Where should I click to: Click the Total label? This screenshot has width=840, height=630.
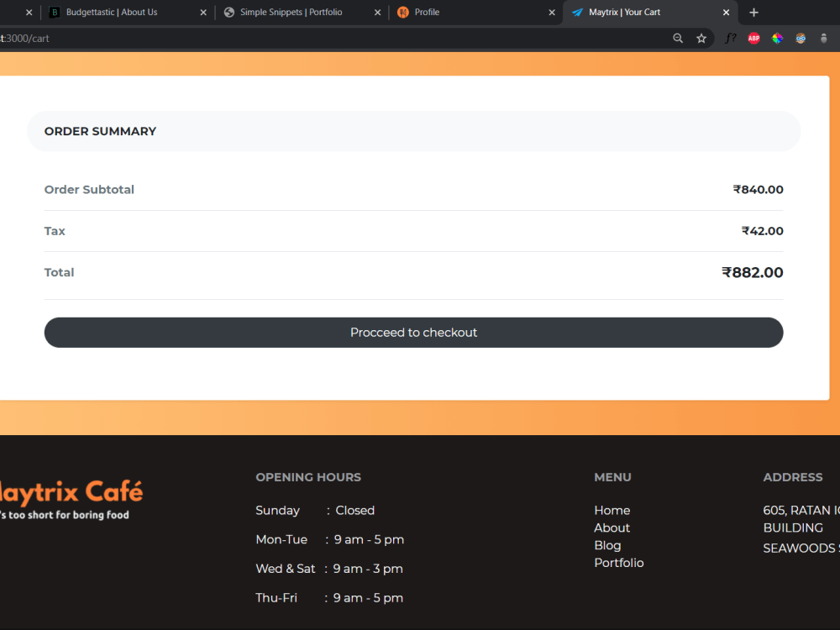(x=59, y=272)
